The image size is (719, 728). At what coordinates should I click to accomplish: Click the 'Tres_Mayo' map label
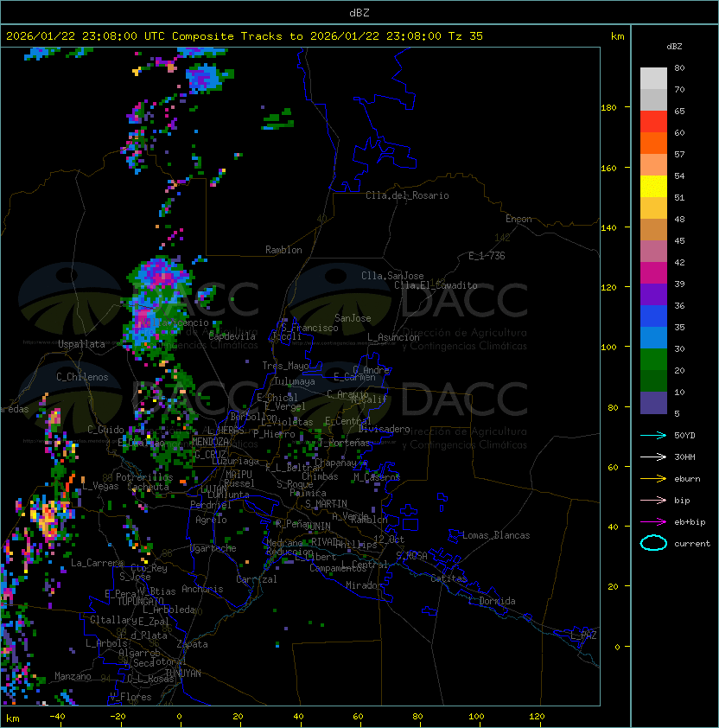pyautogui.click(x=285, y=366)
